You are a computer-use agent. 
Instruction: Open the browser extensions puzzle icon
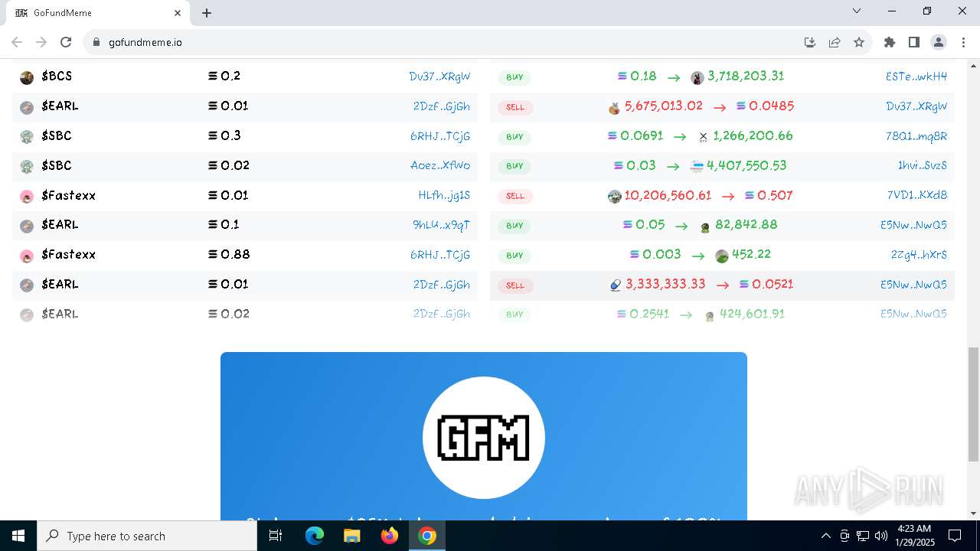tap(889, 42)
